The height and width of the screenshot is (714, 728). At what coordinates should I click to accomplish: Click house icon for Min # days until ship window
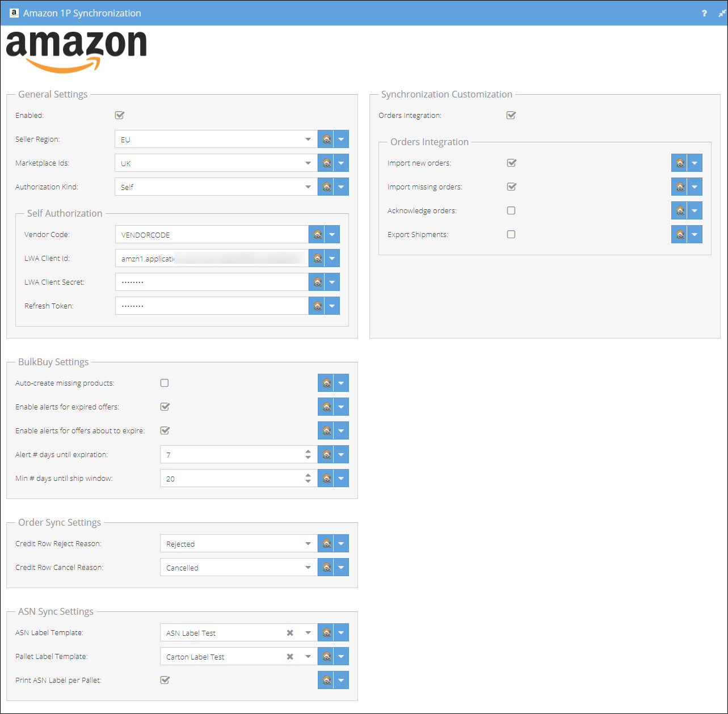[326, 478]
